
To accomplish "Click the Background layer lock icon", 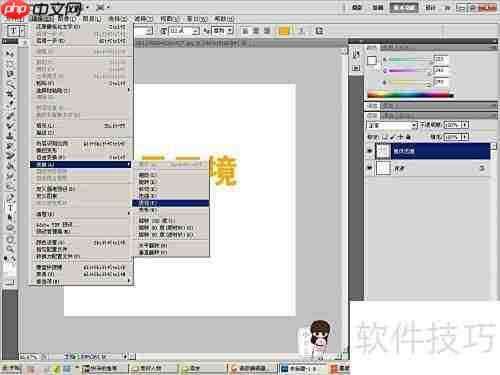I will pos(481,168).
